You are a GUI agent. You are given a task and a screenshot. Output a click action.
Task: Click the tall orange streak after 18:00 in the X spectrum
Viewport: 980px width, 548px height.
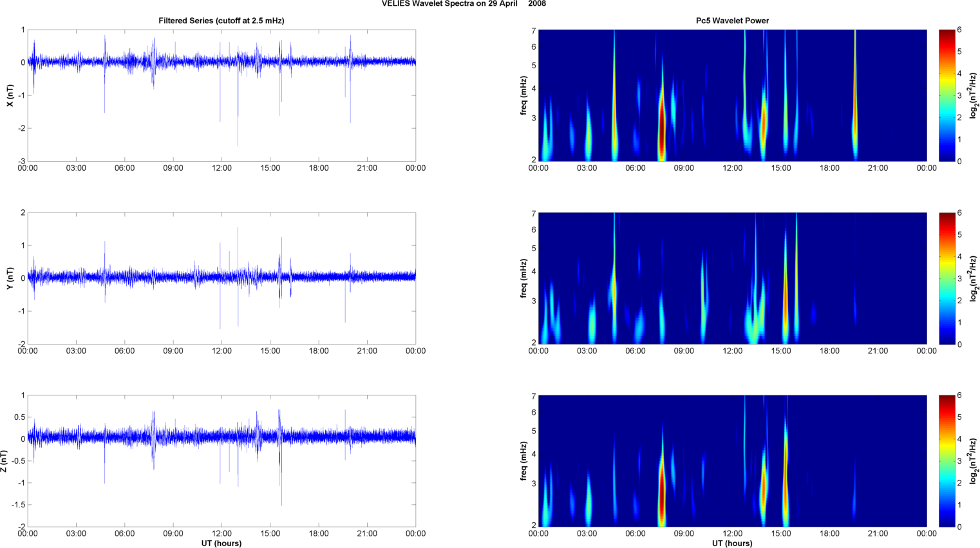tap(855, 97)
